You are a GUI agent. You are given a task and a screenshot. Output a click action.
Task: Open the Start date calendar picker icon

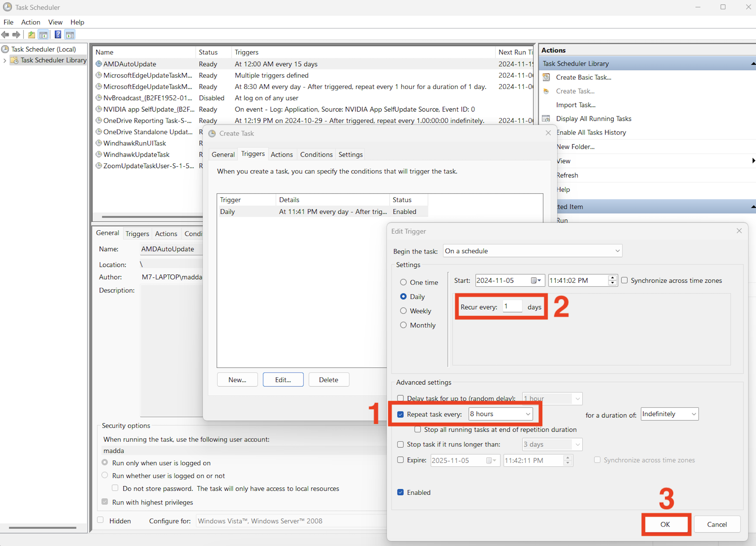(x=536, y=280)
